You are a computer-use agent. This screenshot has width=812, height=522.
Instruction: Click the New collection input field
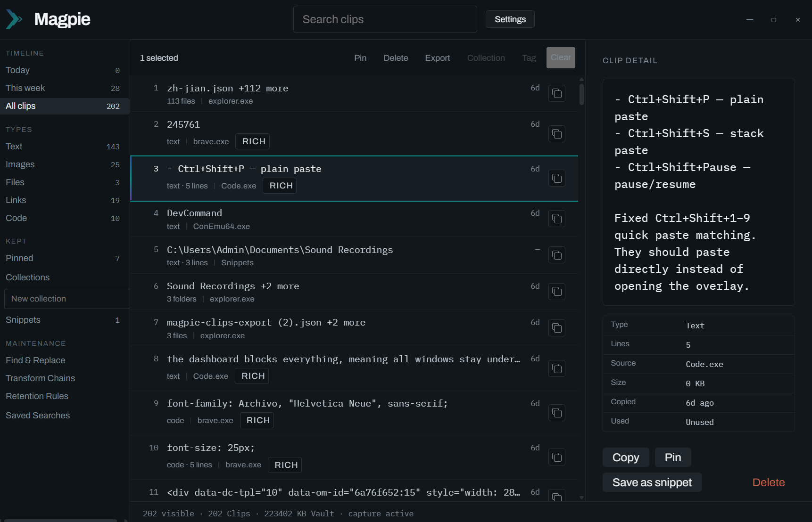point(66,299)
